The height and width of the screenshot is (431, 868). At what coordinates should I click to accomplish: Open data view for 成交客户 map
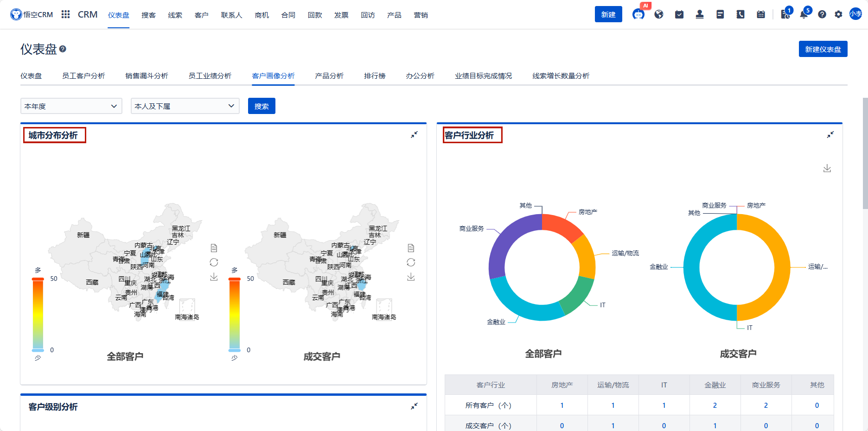click(411, 248)
